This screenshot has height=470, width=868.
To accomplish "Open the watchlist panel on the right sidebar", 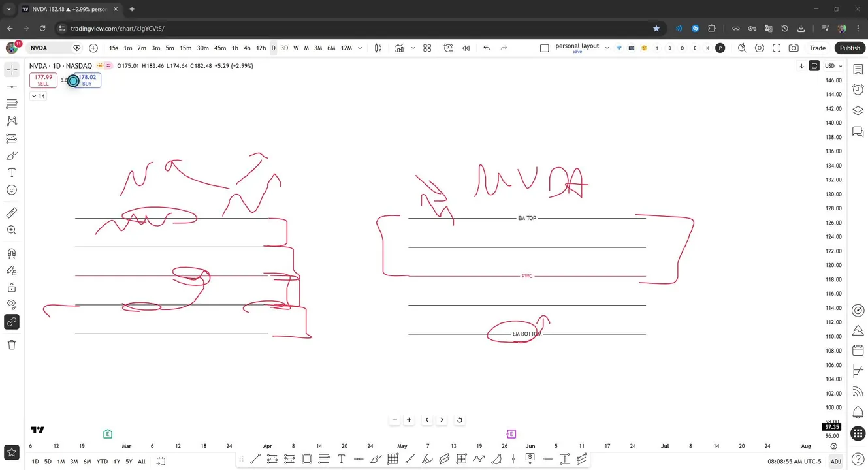I will pyautogui.click(x=858, y=69).
